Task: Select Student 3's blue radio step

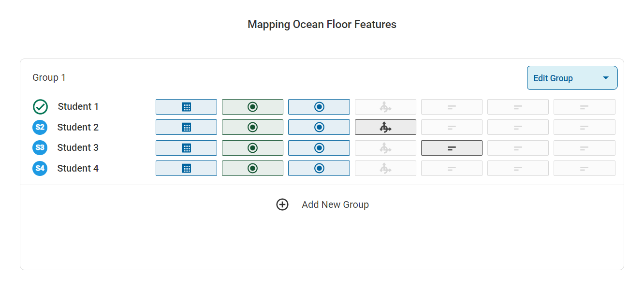Action: coord(319,148)
